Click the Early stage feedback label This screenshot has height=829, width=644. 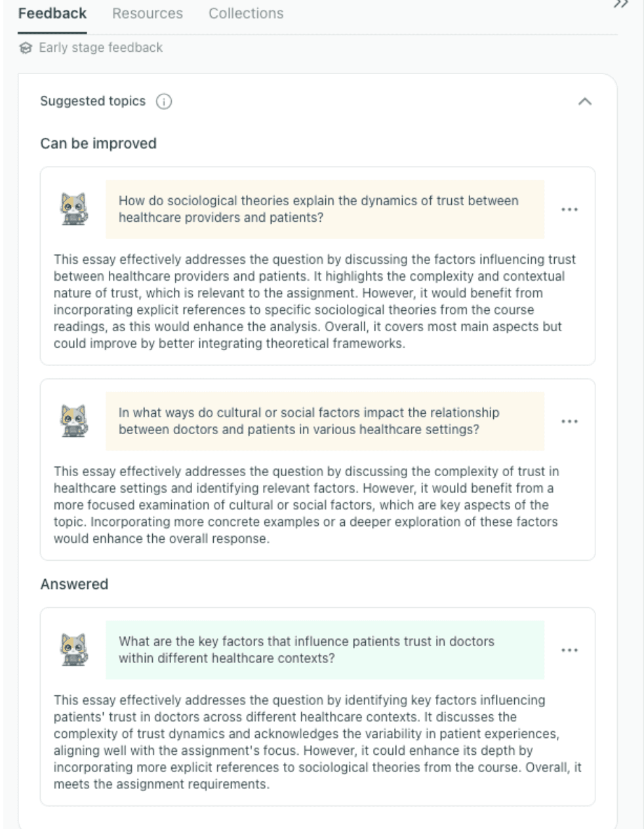pos(100,48)
